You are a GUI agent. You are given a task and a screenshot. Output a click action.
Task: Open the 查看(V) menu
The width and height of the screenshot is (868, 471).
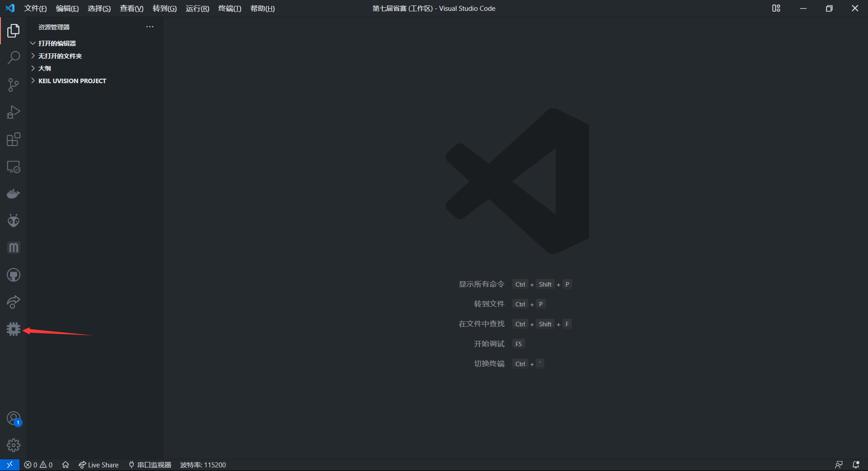(x=132, y=9)
